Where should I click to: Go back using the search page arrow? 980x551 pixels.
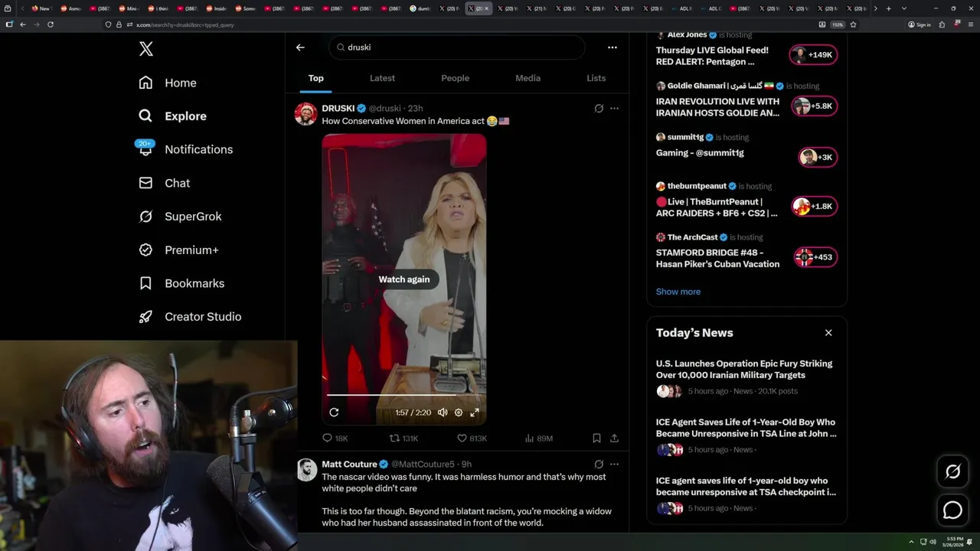coord(300,47)
